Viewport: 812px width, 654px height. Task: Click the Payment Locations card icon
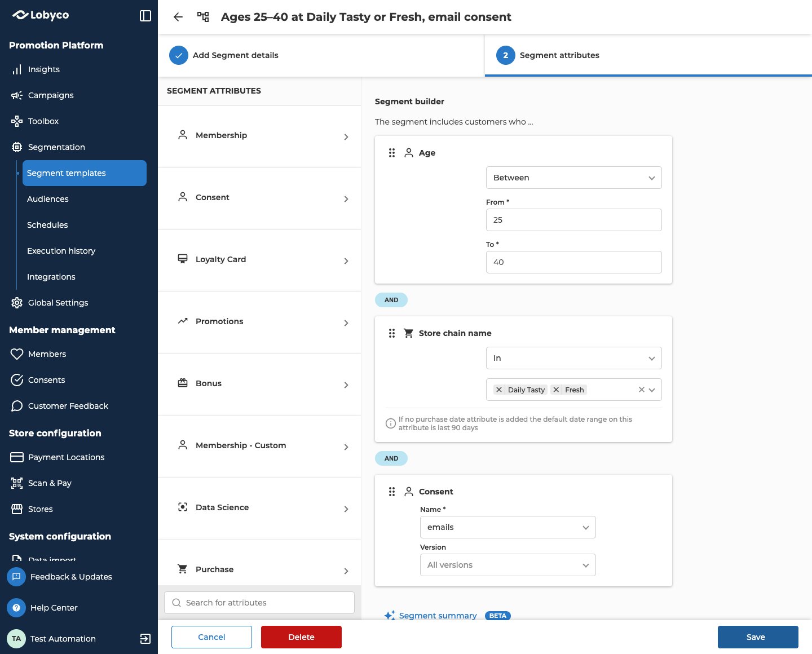click(17, 457)
